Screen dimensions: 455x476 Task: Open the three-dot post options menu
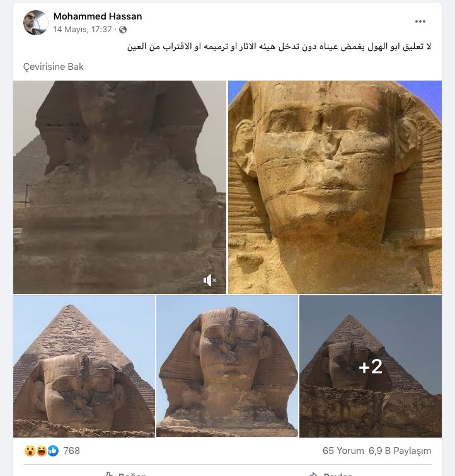tap(420, 21)
